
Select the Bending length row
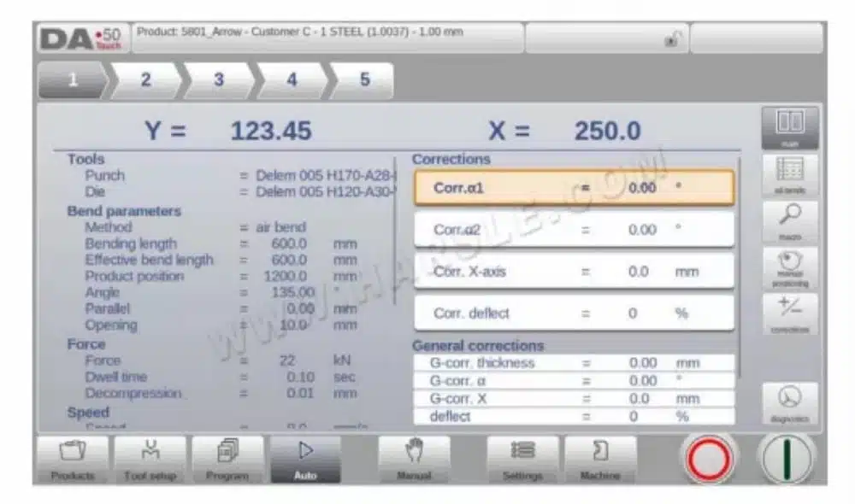[x=221, y=243]
